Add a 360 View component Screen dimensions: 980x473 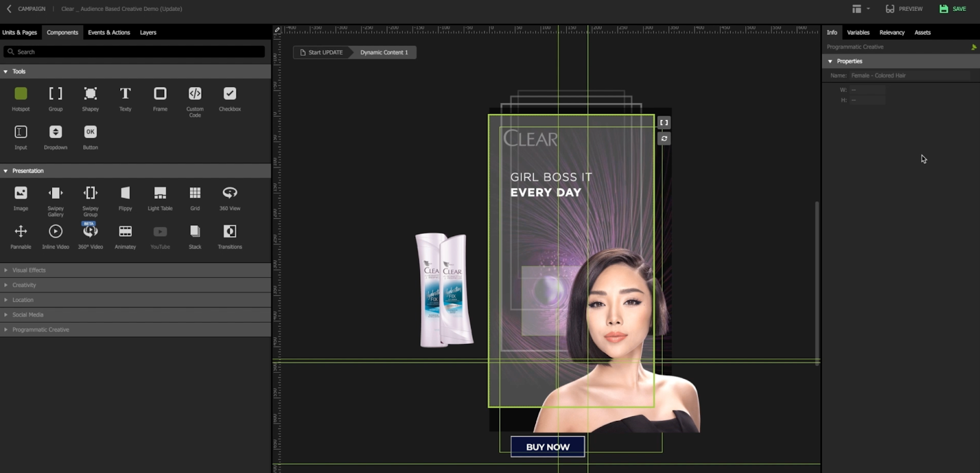click(230, 193)
